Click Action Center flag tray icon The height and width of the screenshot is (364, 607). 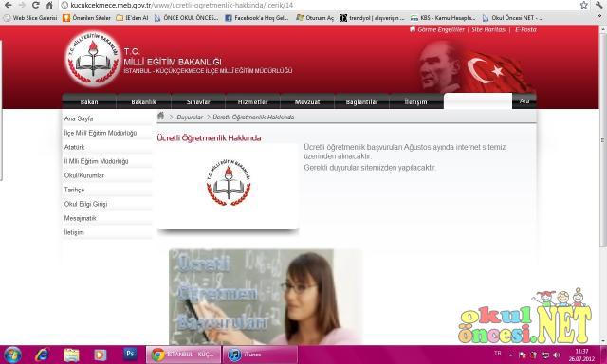(523, 355)
